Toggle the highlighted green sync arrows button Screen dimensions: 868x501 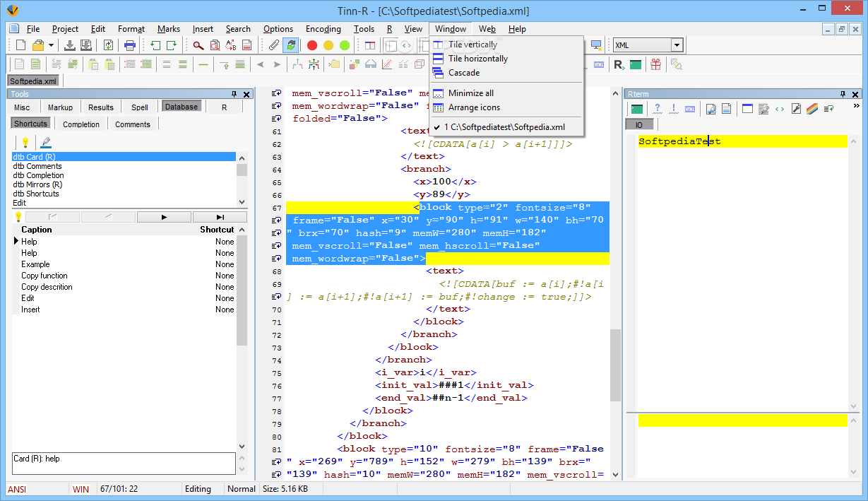coord(290,45)
